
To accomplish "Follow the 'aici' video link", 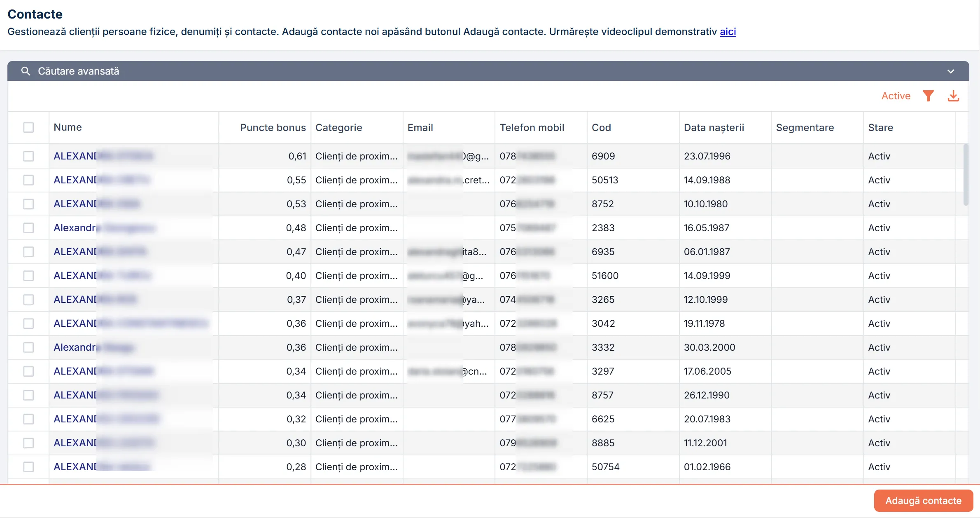I will click(728, 32).
